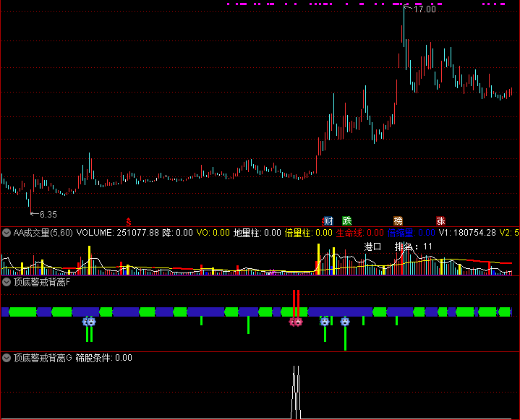Open the green 跌 marker
Screen dimensions: 520x420
coord(347,220)
